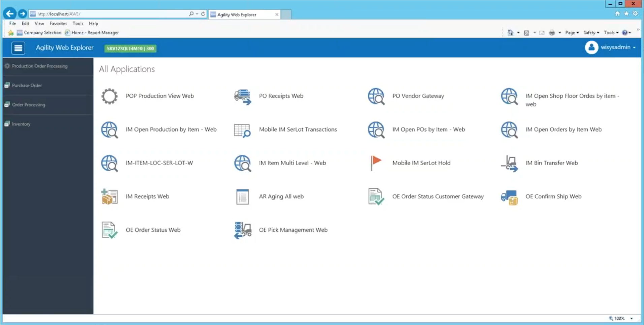Open the Favorites menu
644x325 pixels.
pyautogui.click(x=58, y=24)
